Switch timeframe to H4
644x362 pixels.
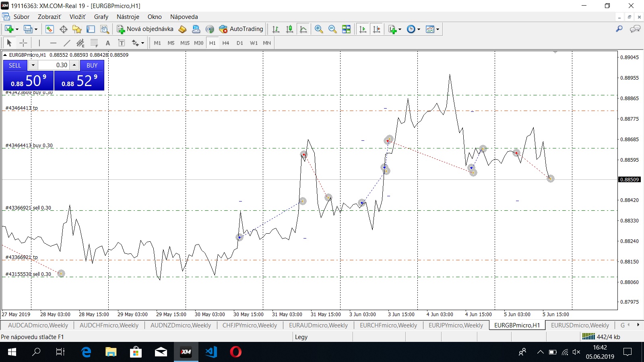tap(226, 43)
